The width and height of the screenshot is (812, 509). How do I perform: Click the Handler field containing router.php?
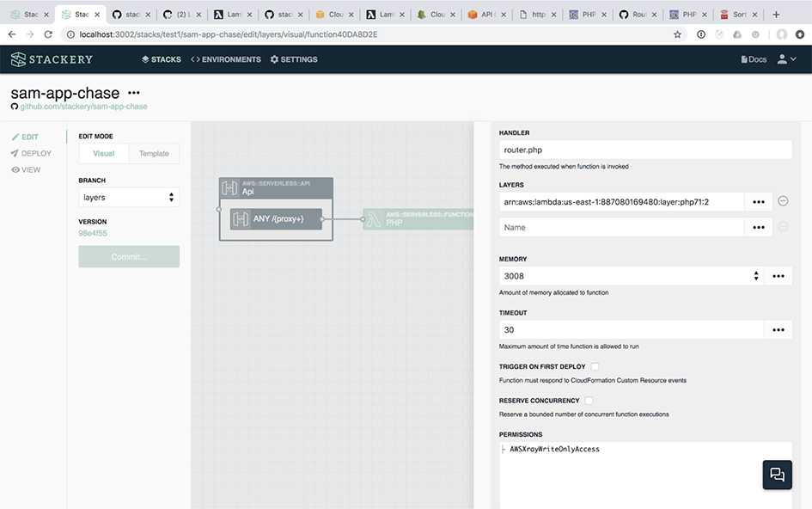(x=645, y=150)
